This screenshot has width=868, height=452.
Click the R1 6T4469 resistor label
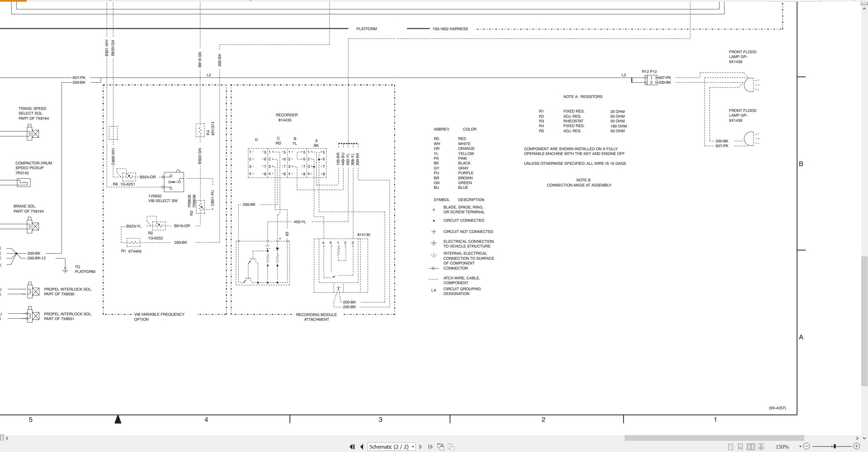click(x=131, y=251)
